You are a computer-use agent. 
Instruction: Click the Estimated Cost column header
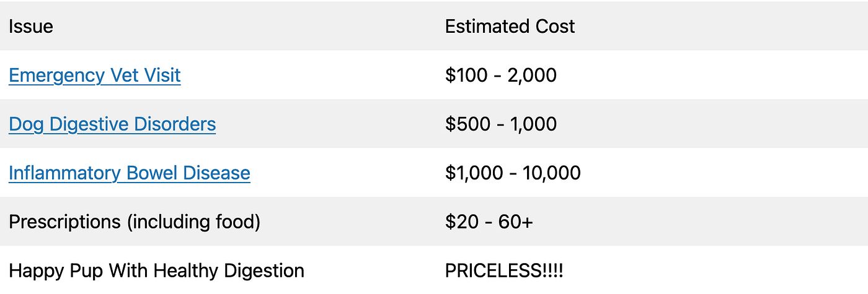click(x=510, y=27)
